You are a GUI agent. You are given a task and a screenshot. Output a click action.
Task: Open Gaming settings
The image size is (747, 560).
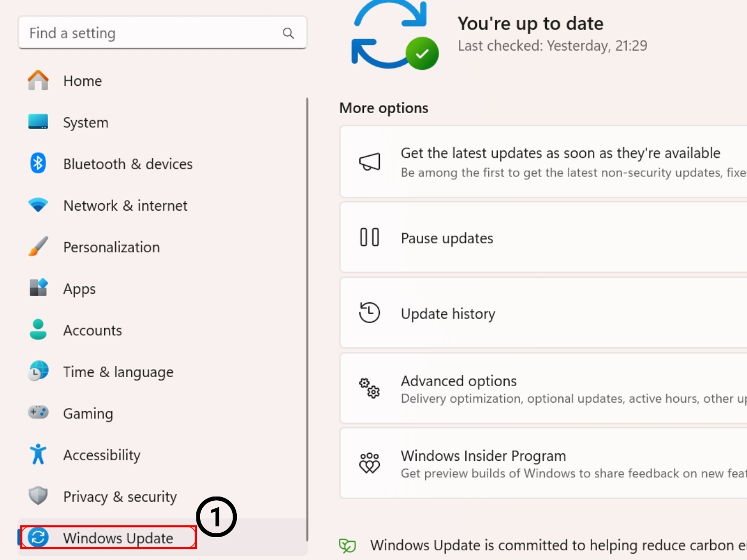pyautogui.click(x=162, y=413)
